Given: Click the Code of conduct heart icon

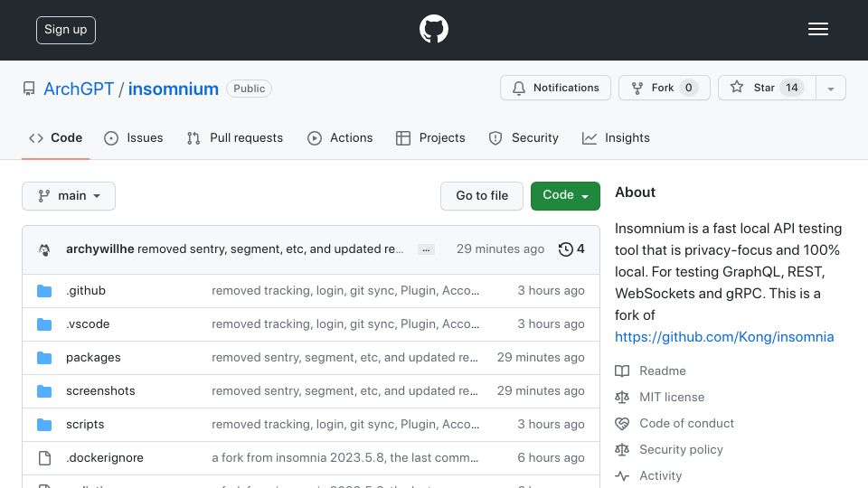Looking at the screenshot, I should point(622,423).
